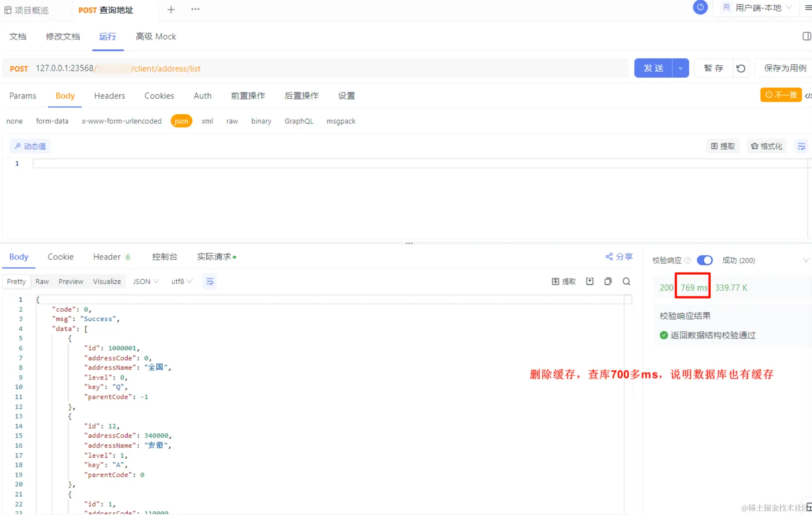This screenshot has width=812, height=515.
Task: Toggle word wrap in the response viewer
Action: 210,282
